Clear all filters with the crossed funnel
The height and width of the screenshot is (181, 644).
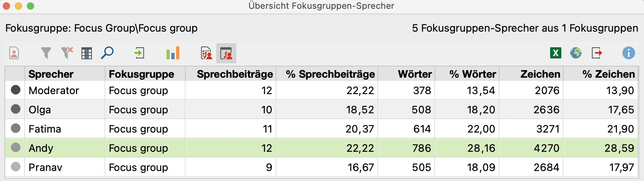point(67,53)
